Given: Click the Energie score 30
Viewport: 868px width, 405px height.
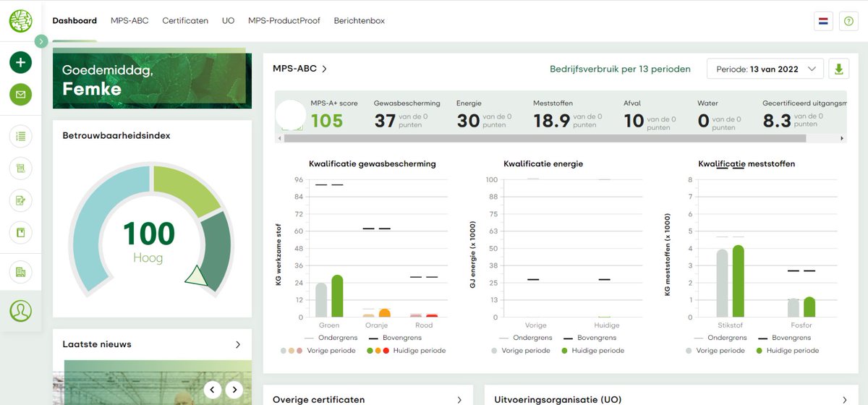Looking at the screenshot, I should coord(468,121).
